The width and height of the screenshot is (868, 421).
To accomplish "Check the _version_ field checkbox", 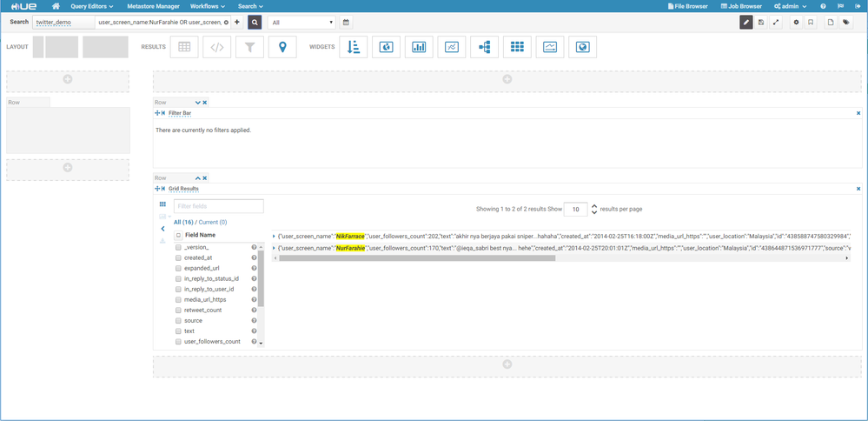I will [178, 248].
